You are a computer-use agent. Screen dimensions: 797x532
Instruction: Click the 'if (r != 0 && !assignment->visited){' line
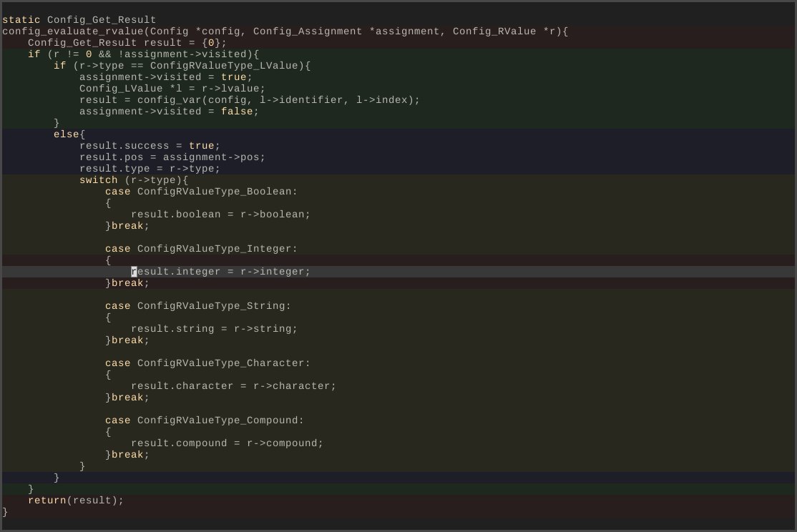pyautogui.click(x=143, y=54)
